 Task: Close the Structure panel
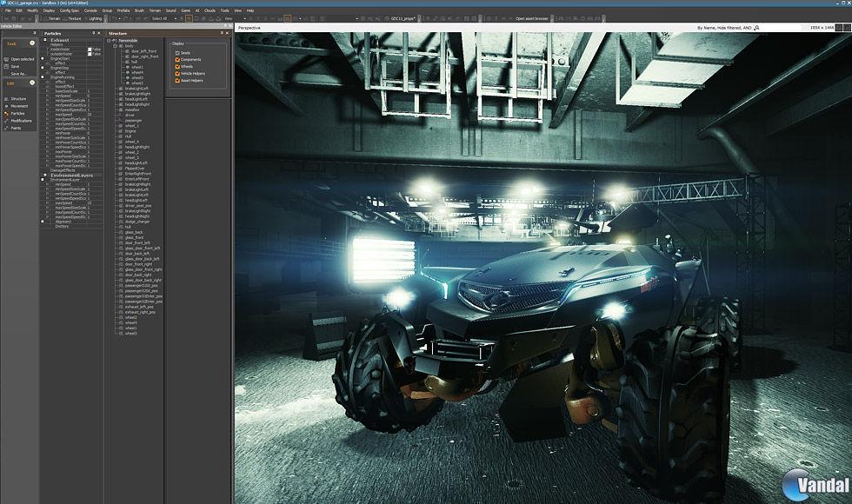pyautogui.click(x=227, y=33)
